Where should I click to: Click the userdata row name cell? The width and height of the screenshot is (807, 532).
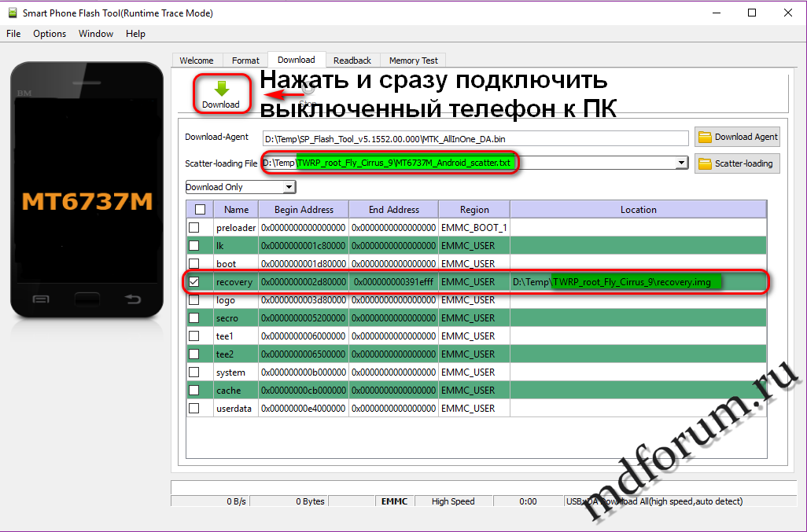236,408
